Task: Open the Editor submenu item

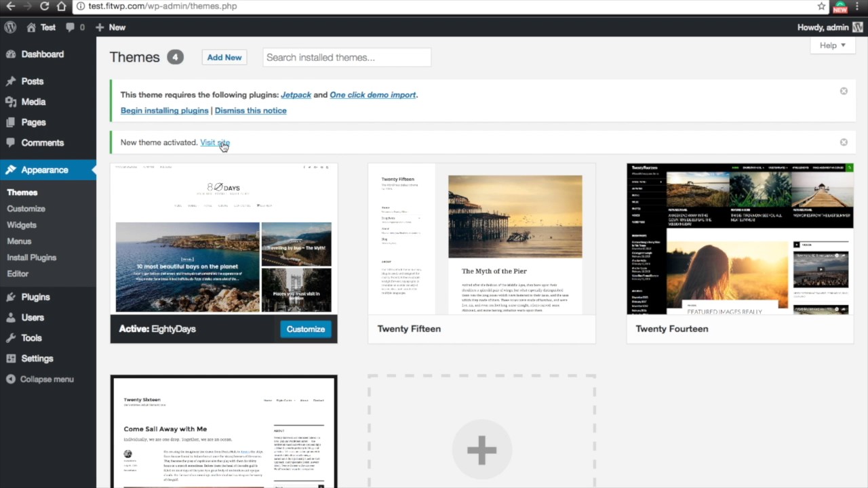Action: coord(18,274)
